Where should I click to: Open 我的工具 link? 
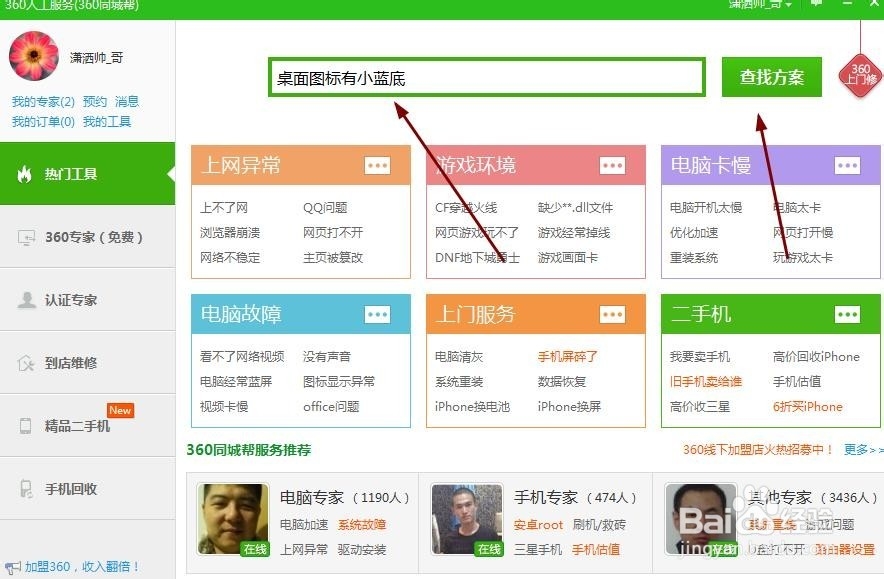107,122
